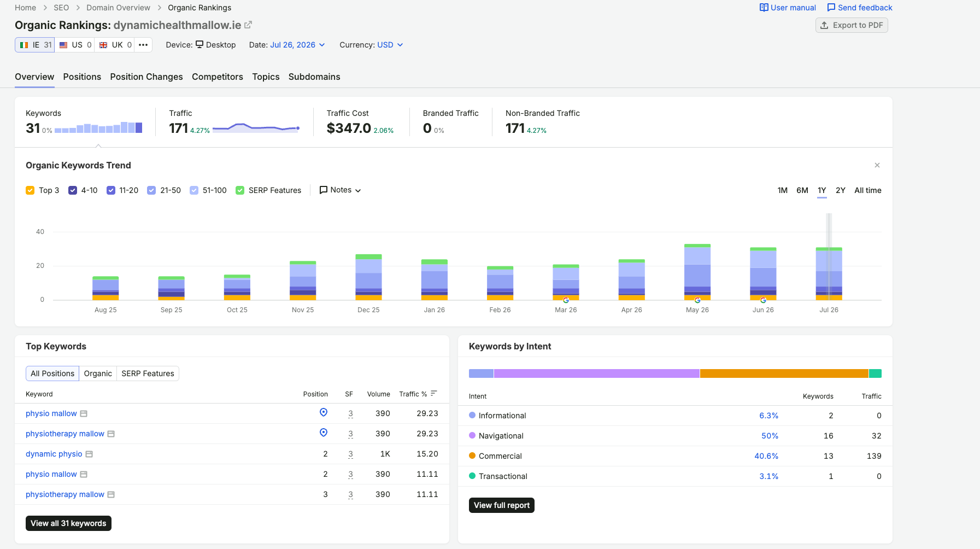
Task: Disable the SERP Features checkbox
Action: (x=240, y=190)
